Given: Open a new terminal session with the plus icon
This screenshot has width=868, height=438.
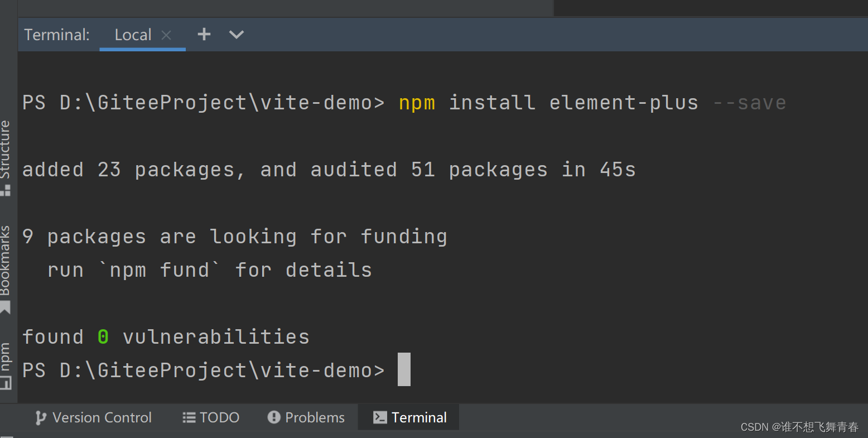Looking at the screenshot, I should [x=204, y=34].
